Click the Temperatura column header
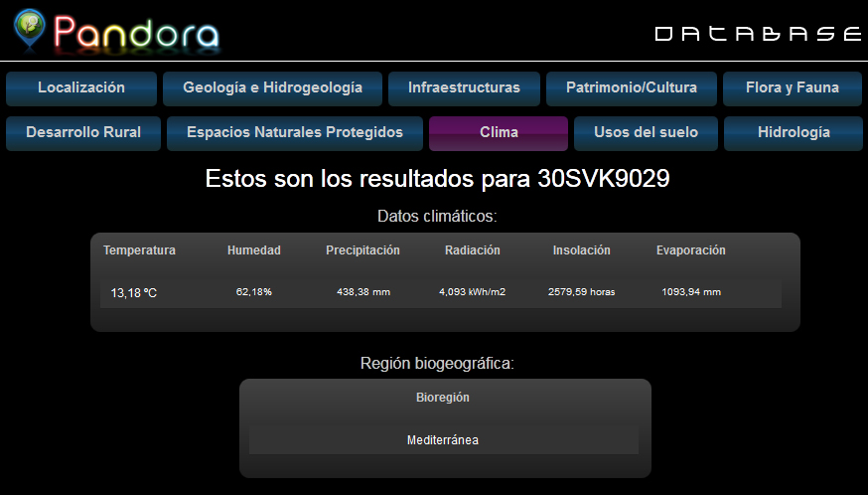Viewport: 868px width, 495px height. click(x=139, y=250)
